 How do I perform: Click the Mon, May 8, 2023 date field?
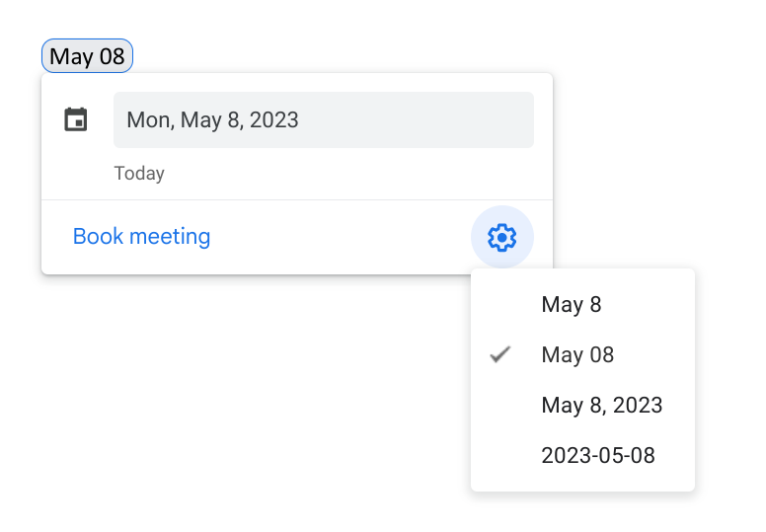click(x=323, y=120)
